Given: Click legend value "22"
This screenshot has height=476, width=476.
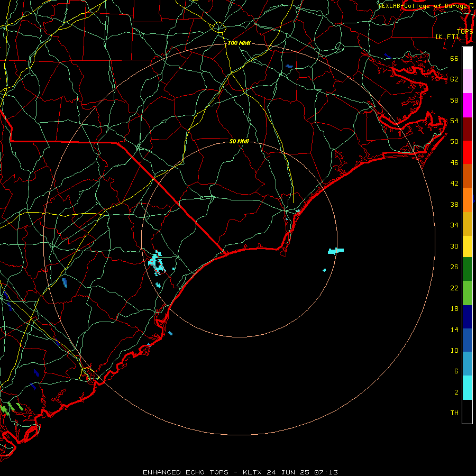Looking at the screenshot, I should 454,288.
